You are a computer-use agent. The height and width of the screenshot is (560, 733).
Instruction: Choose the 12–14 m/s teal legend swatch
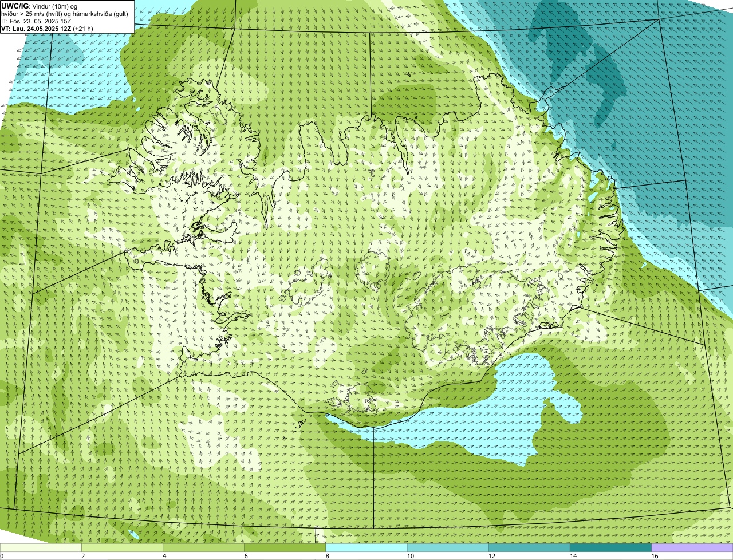click(x=529, y=548)
